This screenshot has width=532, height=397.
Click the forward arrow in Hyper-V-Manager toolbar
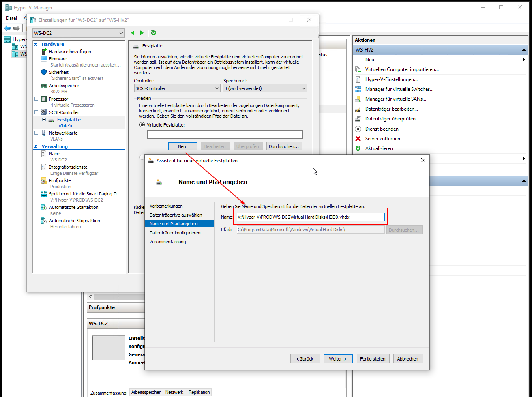point(17,28)
